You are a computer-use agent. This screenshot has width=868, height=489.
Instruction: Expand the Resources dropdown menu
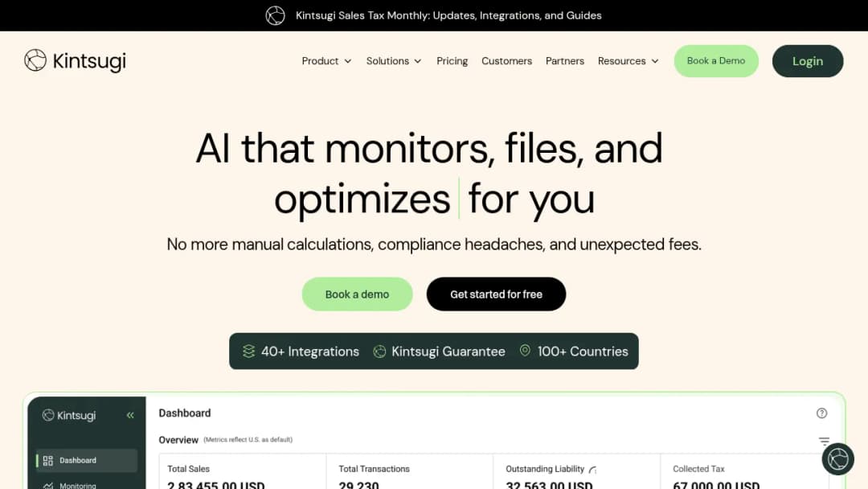[628, 61]
